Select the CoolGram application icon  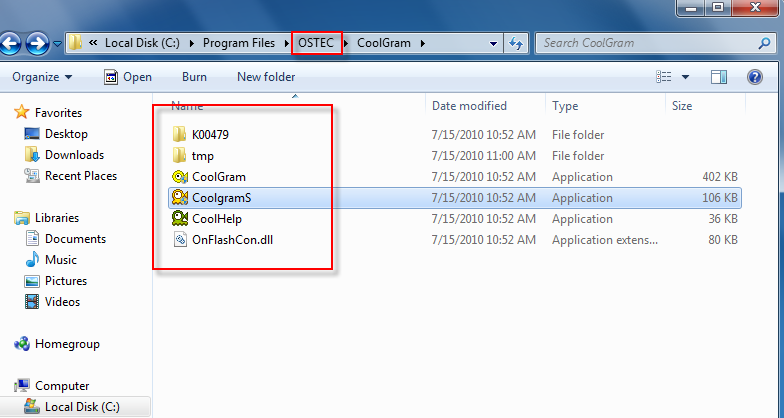coord(180,177)
